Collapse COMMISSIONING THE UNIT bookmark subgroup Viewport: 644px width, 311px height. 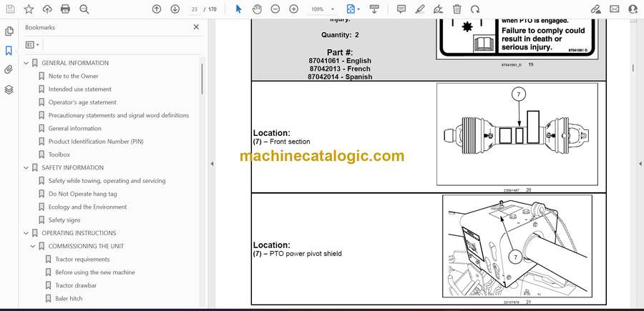[x=33, y=246]
